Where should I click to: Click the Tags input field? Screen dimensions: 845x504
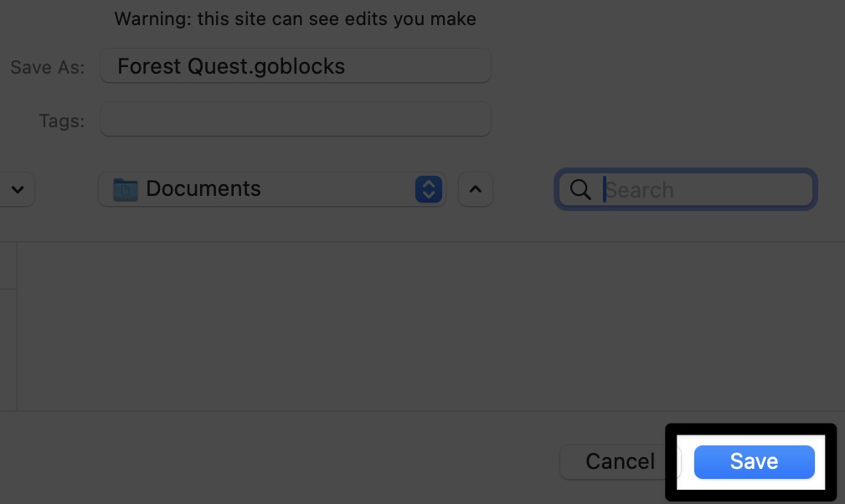[295, 120]
